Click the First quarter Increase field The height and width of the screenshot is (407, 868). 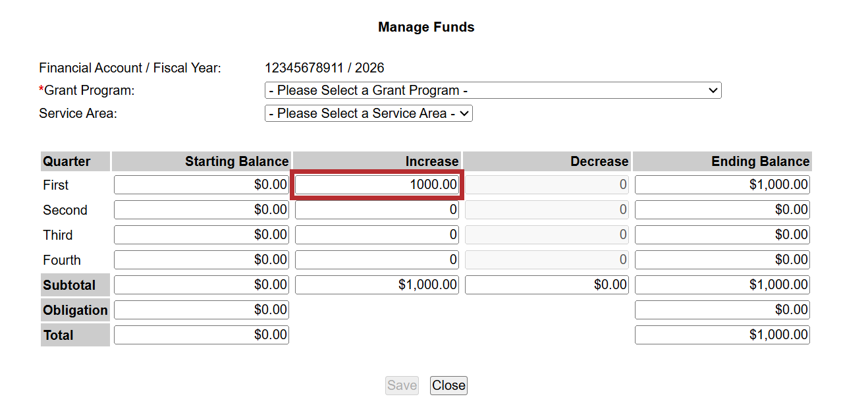point(377,184)
